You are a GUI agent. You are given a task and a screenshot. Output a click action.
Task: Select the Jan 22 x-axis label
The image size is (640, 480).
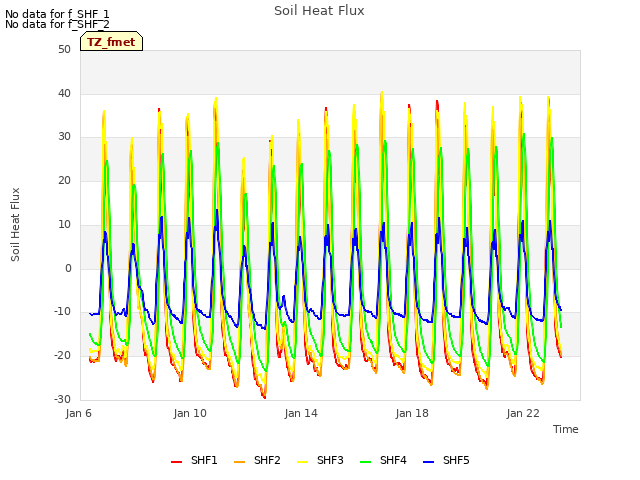click(523, 413)
